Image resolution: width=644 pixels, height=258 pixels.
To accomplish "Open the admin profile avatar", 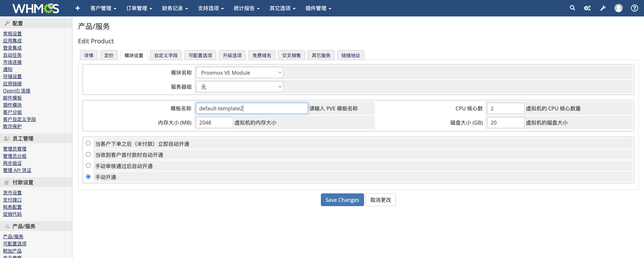I will (x=618, y=8).
